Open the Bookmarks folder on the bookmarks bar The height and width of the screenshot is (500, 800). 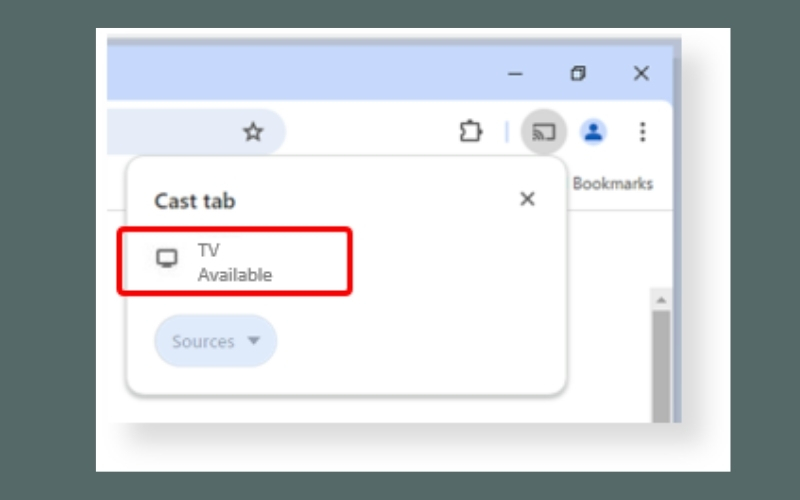click(612, 184)
